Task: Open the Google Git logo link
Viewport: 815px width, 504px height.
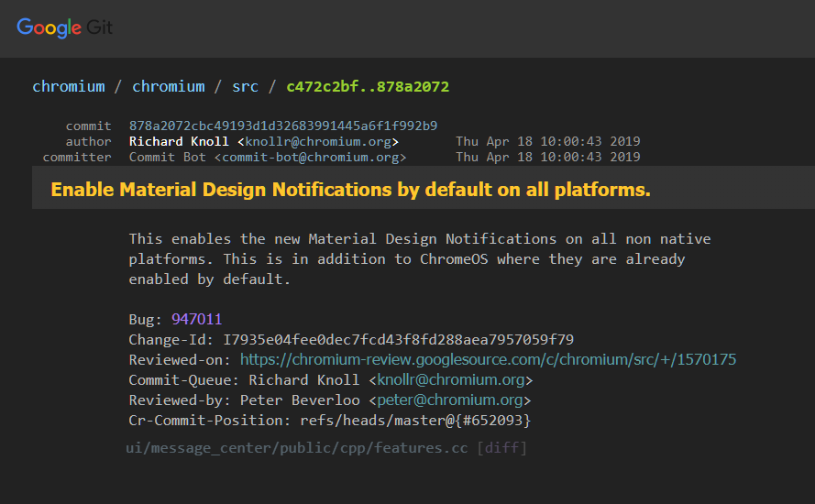Action: point(64,27)
